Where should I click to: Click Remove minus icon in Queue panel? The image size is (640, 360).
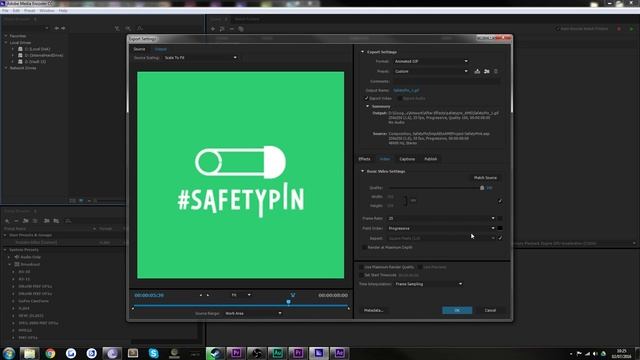pos(231,29)
